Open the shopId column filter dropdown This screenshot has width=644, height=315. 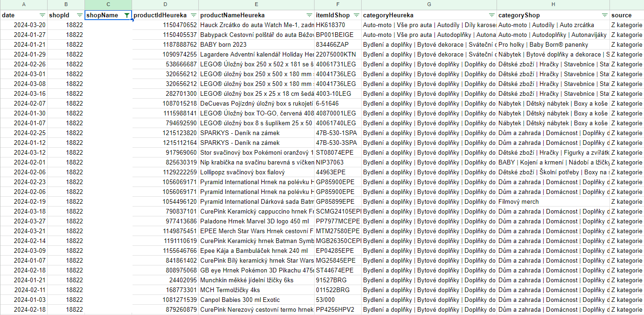80,15
